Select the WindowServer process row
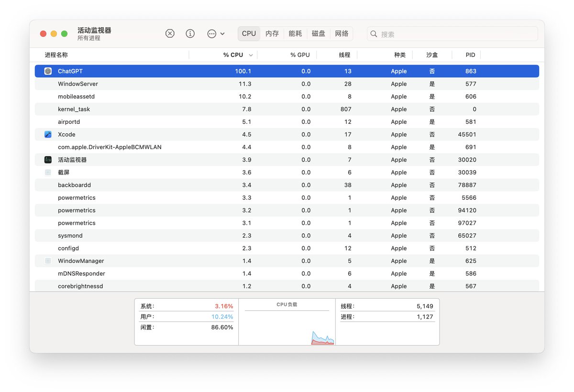 click(x=287, y=84)
